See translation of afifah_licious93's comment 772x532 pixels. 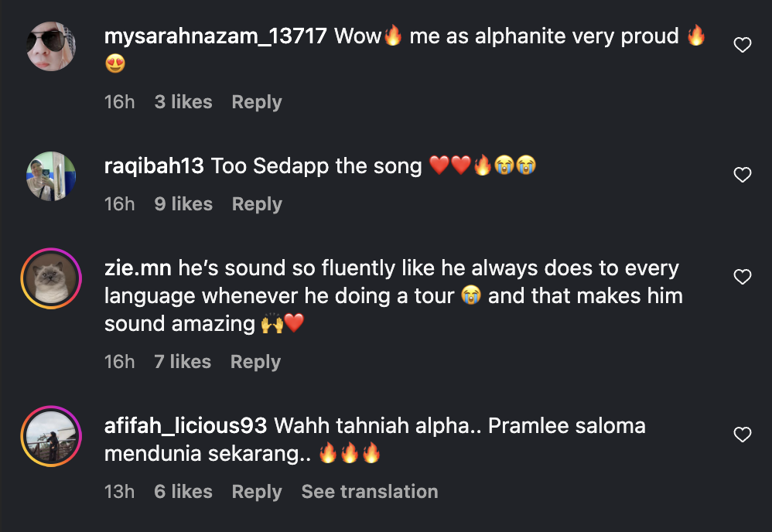coord(369,492)
